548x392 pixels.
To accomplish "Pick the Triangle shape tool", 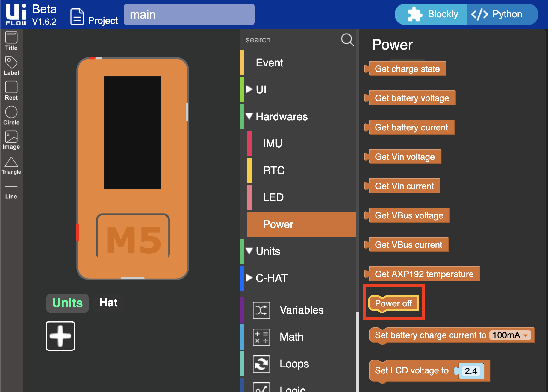I will [11, 165].
